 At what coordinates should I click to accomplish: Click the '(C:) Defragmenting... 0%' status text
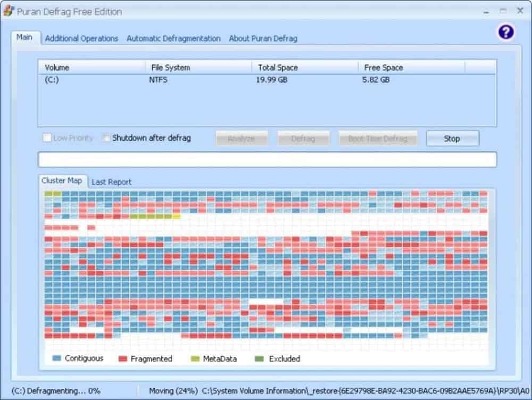pyautogui.click(x=56, y=391)
